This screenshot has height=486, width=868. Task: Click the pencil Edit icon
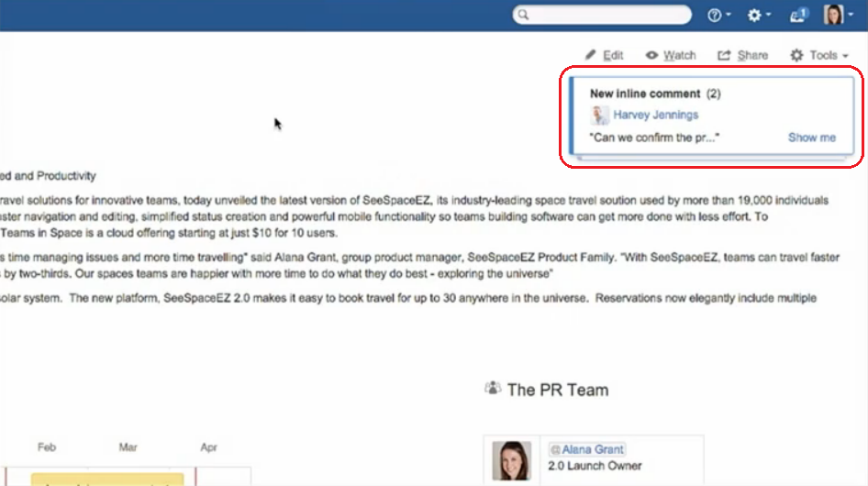(x=591, y=55)
